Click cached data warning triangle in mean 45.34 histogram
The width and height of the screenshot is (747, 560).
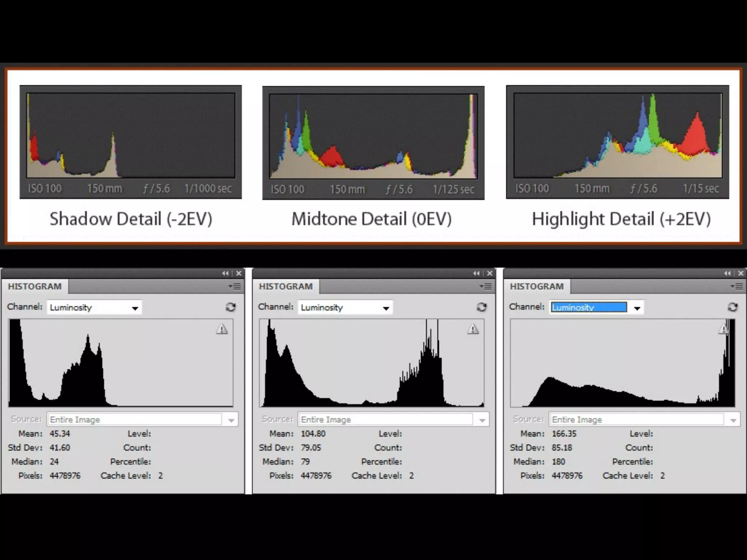[x=222, y=329]
